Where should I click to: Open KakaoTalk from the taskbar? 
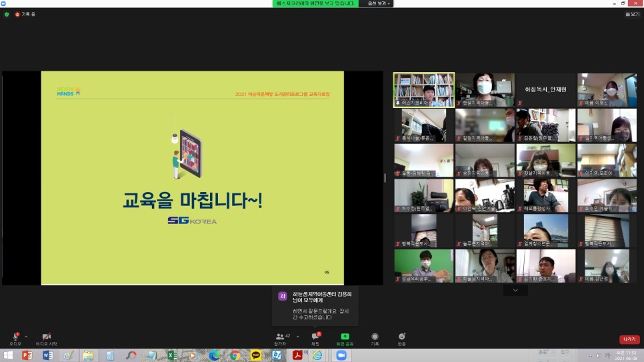coord(256,355)
